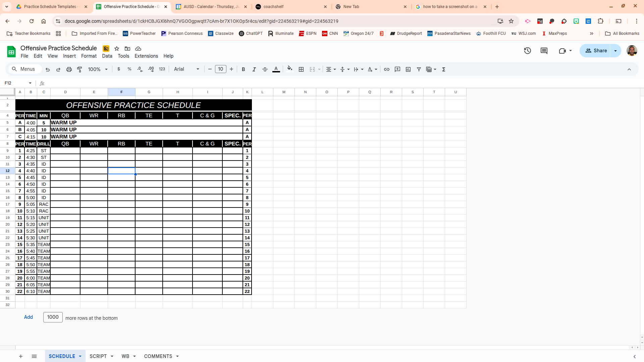The width and height of the screenshot is (644, 362).
Task: Open vertical align dropdown
Action: (345, 69)
